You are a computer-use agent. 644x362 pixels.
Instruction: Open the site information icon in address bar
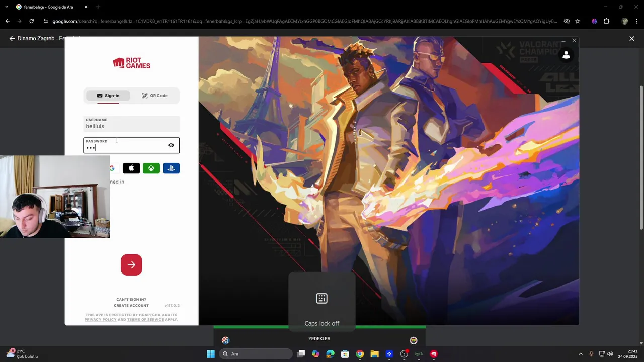click(46, 21)
